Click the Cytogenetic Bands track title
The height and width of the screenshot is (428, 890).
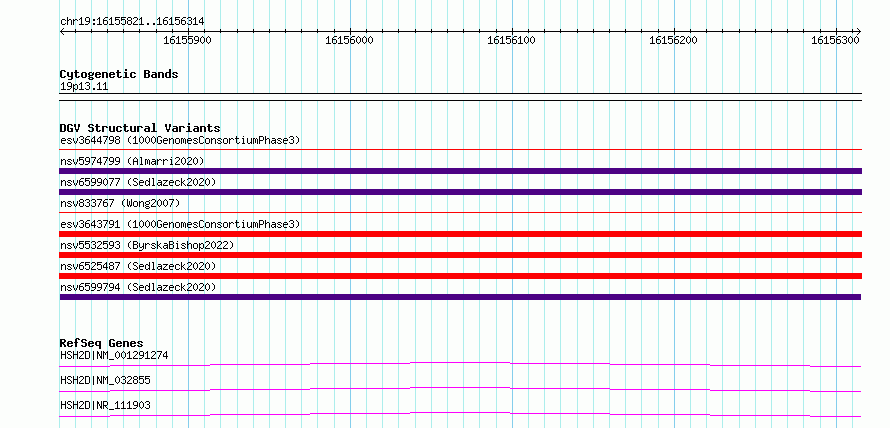click(x=119, y=74)
